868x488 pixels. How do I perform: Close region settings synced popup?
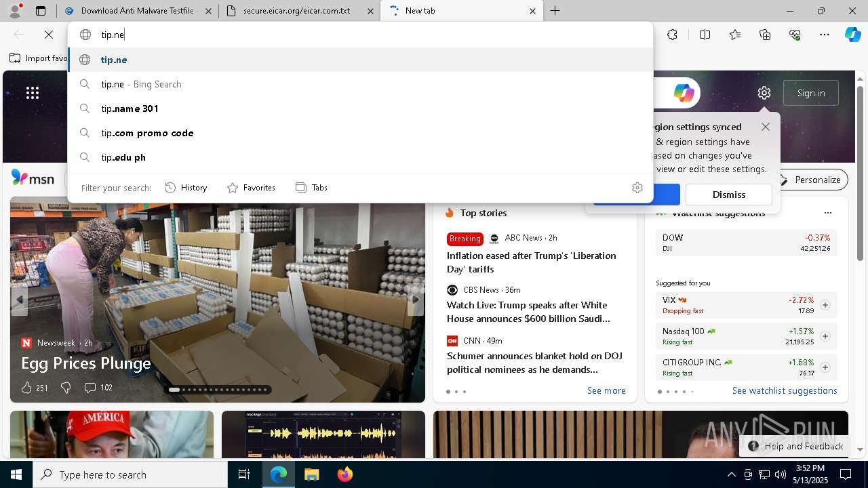pos(766,127)
